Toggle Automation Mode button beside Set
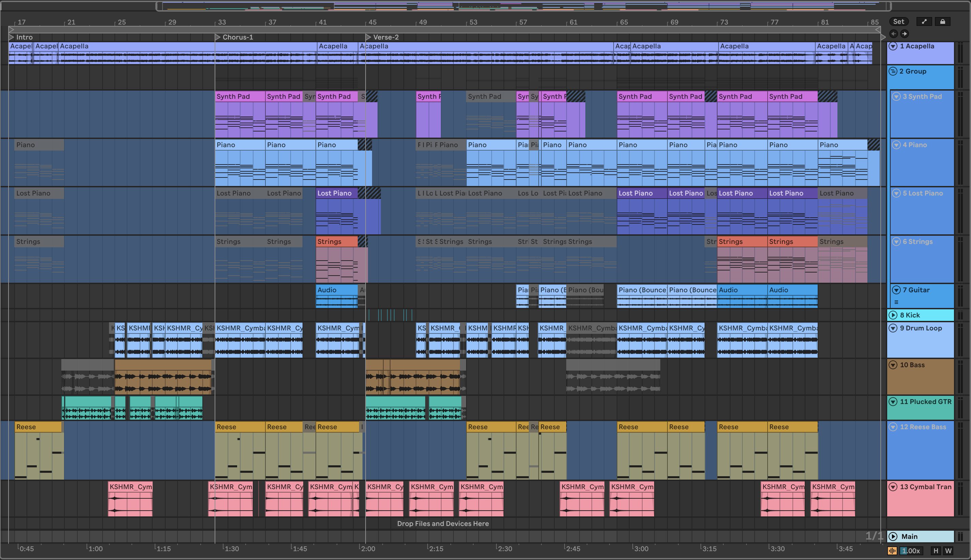971x560 pixels. point(924,21)
